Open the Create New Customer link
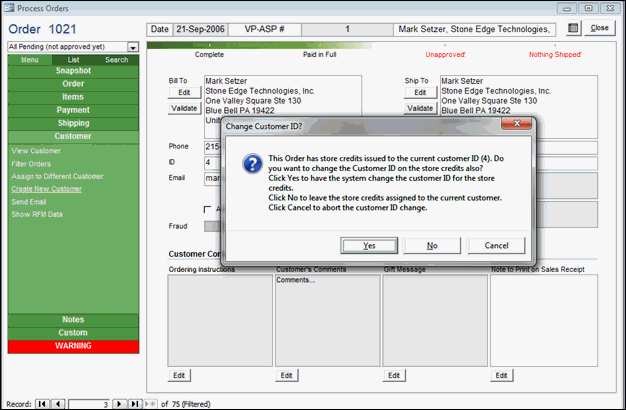 click(x=46, y=189)
